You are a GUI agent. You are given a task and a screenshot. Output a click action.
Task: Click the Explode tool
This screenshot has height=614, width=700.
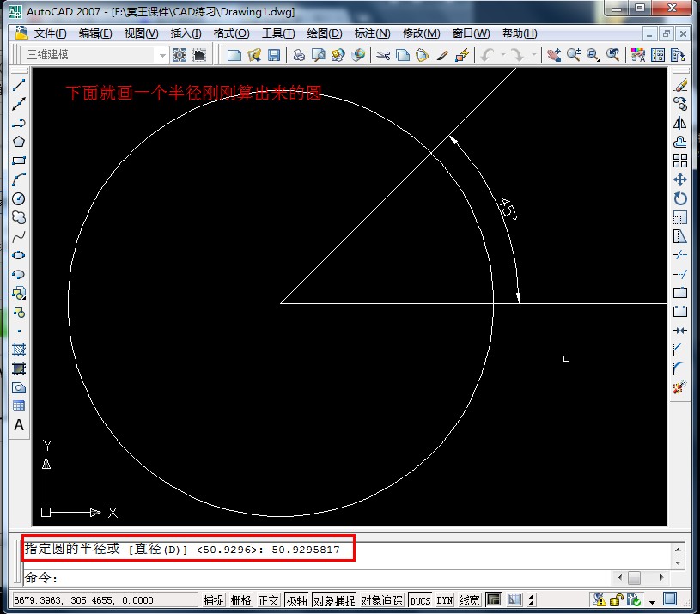pos(680,387)
